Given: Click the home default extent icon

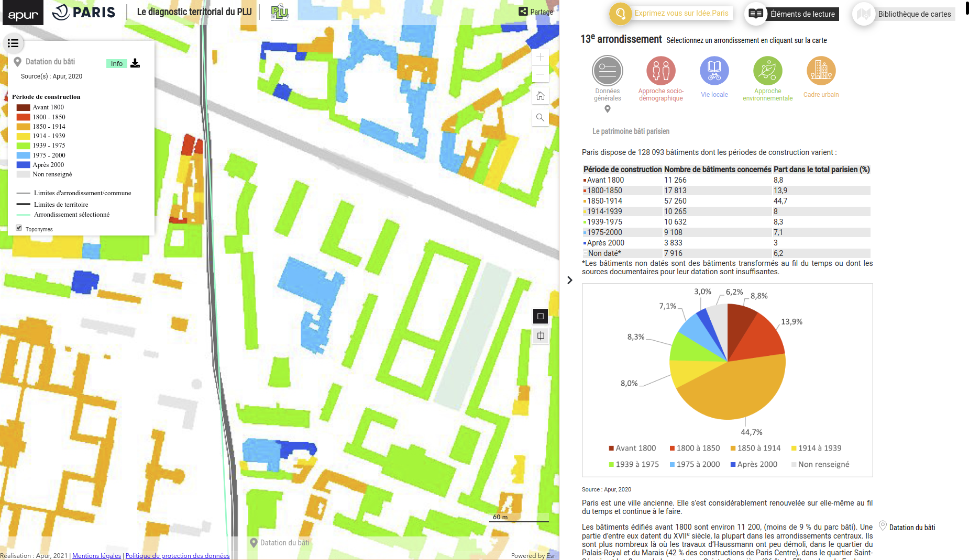Looking at the screenshot, I should (540, 96).
